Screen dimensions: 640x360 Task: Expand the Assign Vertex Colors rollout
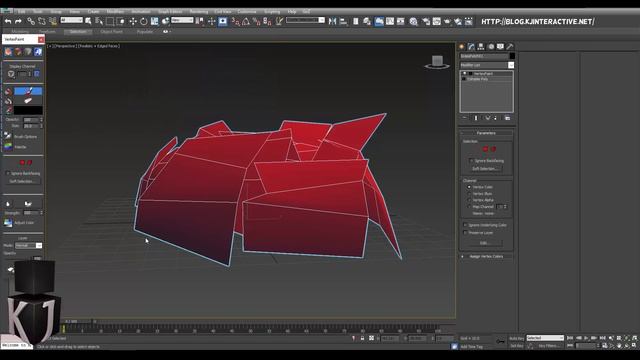point(486,256)
